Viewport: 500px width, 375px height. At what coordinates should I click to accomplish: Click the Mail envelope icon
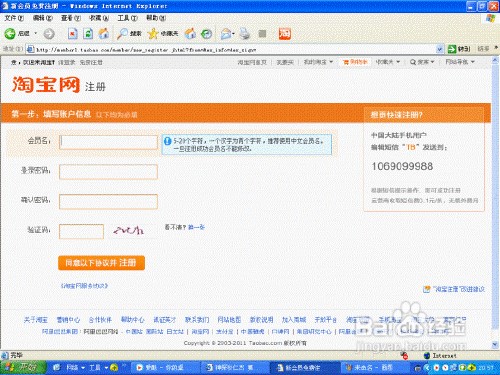(x=226, y=34)
